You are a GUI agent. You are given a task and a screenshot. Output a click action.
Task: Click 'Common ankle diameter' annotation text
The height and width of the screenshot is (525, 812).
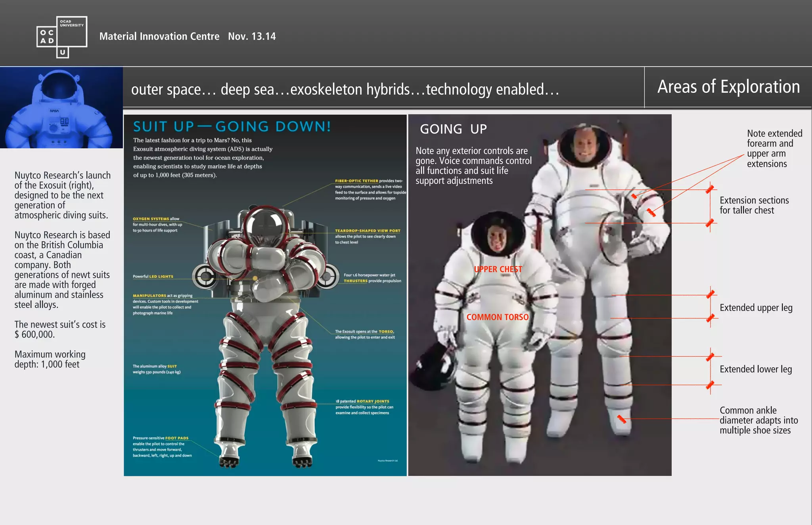pos(758,420)
